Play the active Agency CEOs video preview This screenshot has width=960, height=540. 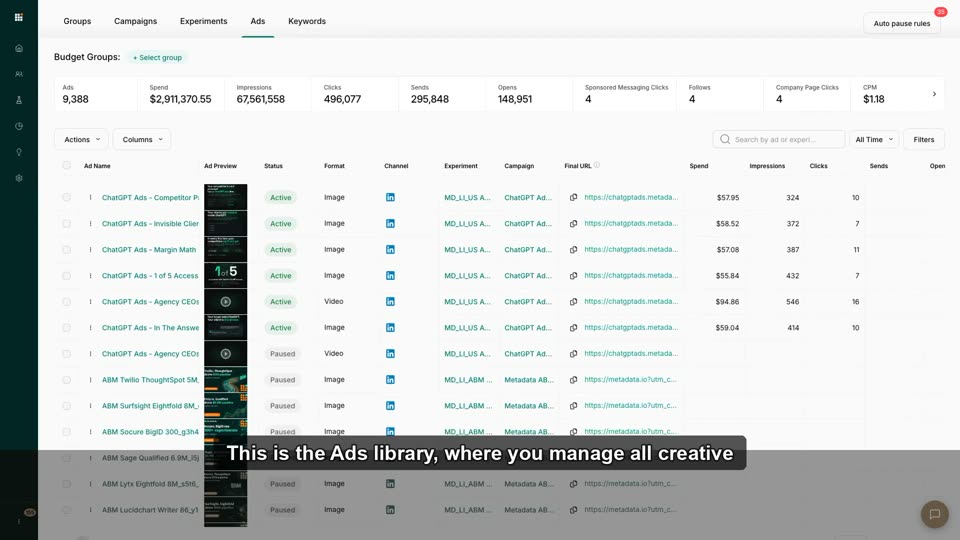pyautogui.click(x=225, y=301)
